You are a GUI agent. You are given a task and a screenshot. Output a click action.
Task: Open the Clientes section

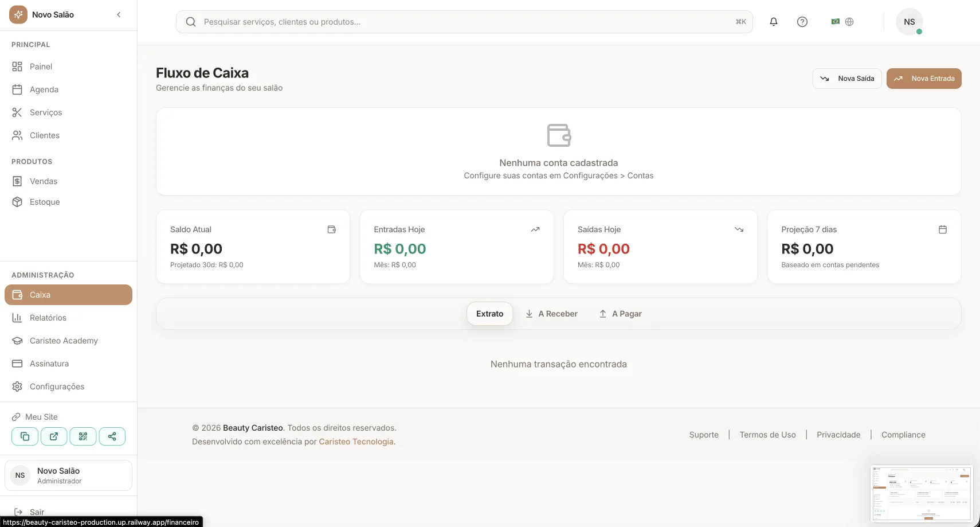pos(68,135)
